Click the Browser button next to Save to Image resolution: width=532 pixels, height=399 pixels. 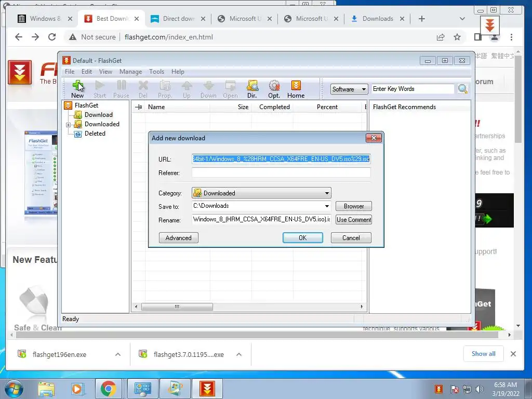[x=353, y=206]
